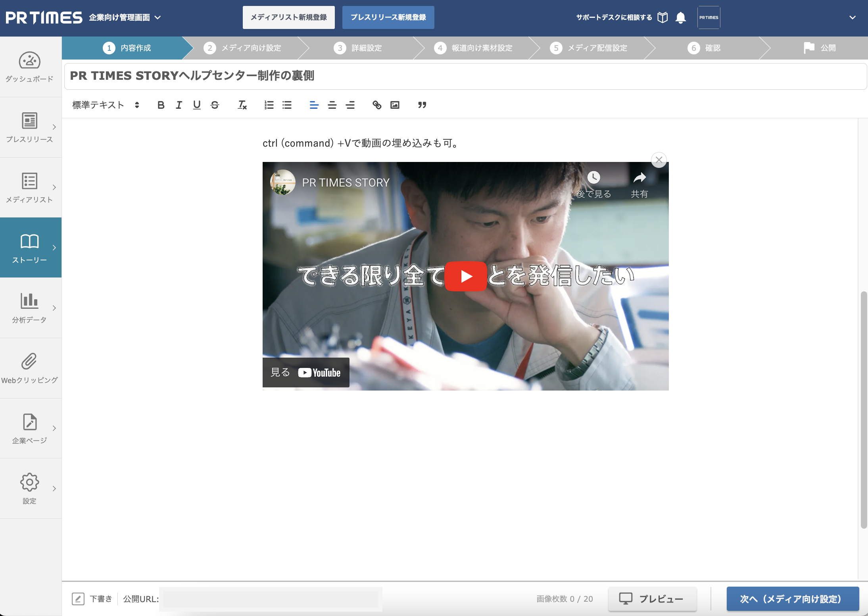Screen dimensions: 868x616
Task: Insert a hyperlink
Action: click(x=377, y=105)
